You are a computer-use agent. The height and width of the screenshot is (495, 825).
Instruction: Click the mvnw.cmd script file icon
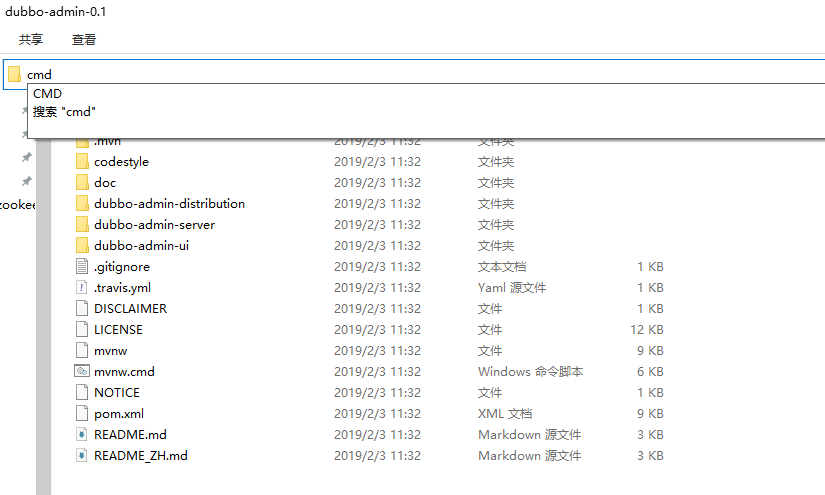tap(82, 372)
